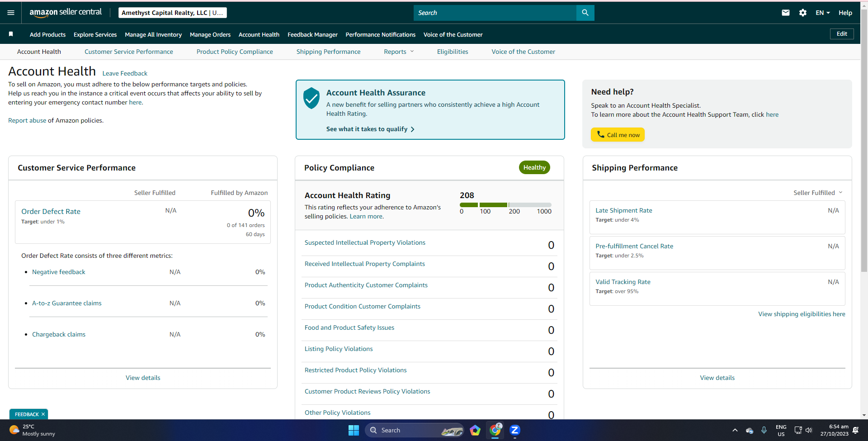
Task: Open the account switcher Amethyst Capital Realty
Action: 173,13
